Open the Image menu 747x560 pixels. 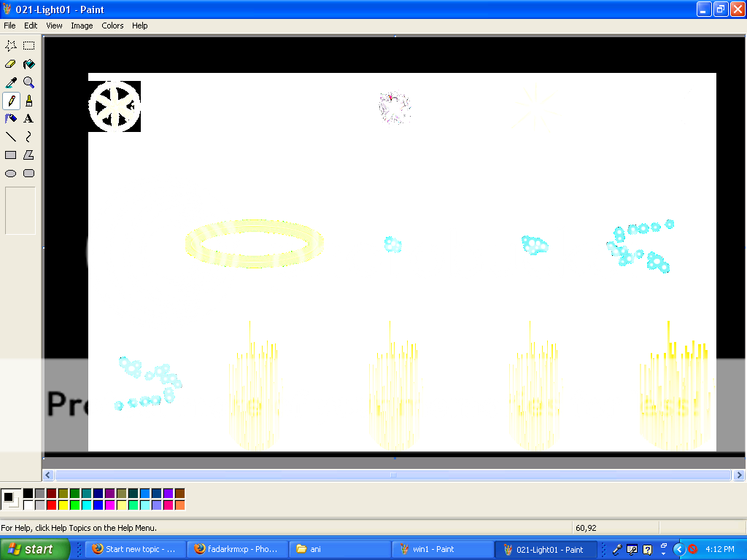82,26
